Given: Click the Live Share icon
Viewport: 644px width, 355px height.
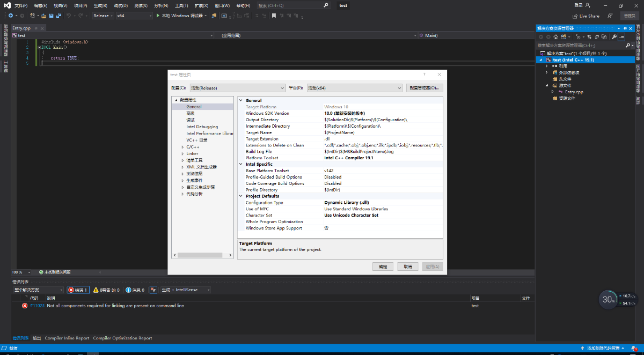Looking at the screenshot, I should coord(575,16).
